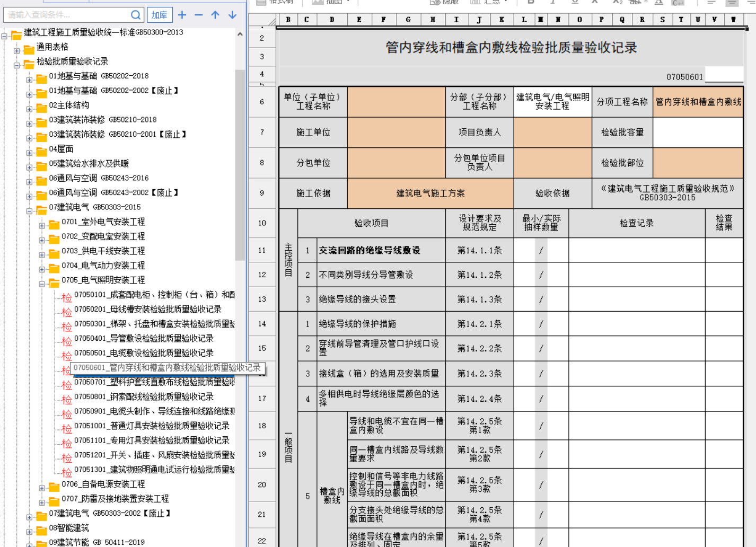
Task: Expand the 0706_自备电源安装工程 folder
Action: point(42,488)
